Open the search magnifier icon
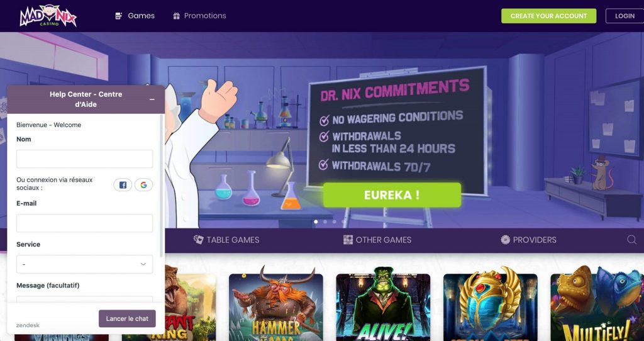The width and height of the screenshot is (644, 341). 631,240
